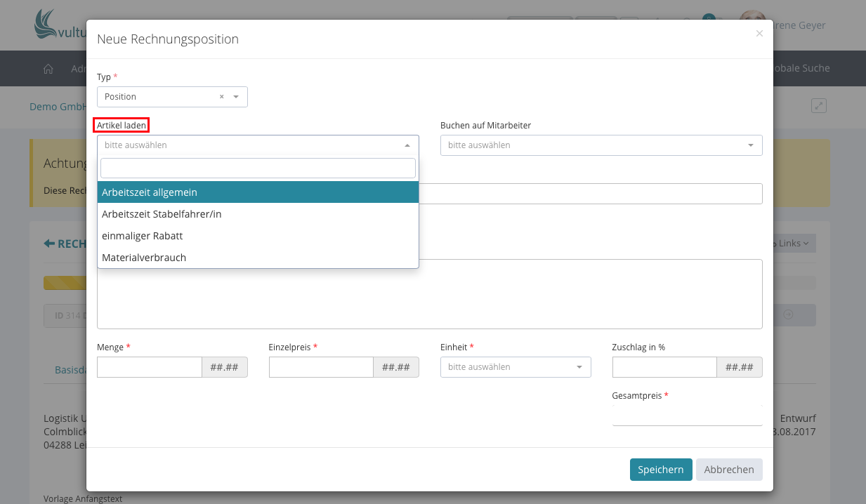Clear the selected Typ value Position
Screen dimensions: 866x504
(221, 97)
